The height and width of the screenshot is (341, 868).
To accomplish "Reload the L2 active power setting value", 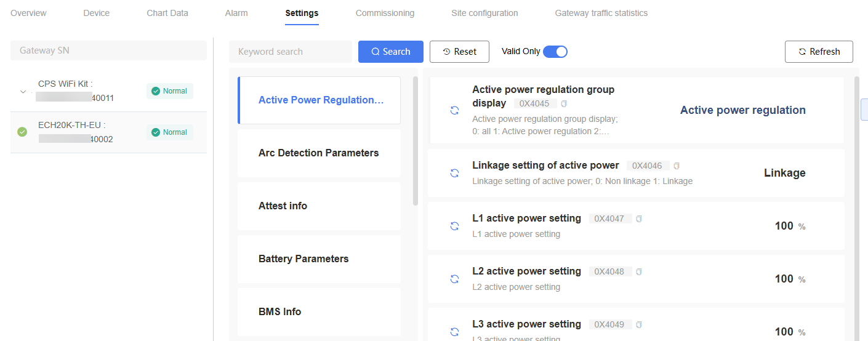I will [454, 279].
